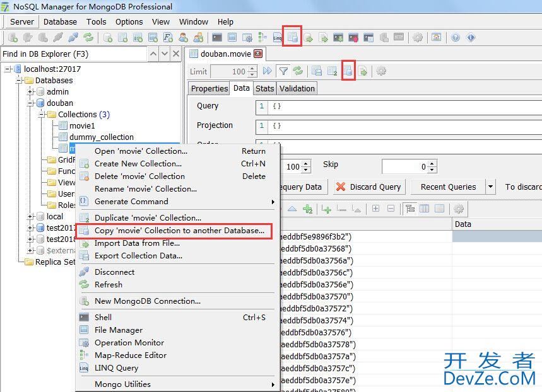Image resolution: width=542 pixels, height=392 pixels.
Task: Click the find previous up arrow in DB Explorer
Action: pyautogui.click(x=153, y=54)
